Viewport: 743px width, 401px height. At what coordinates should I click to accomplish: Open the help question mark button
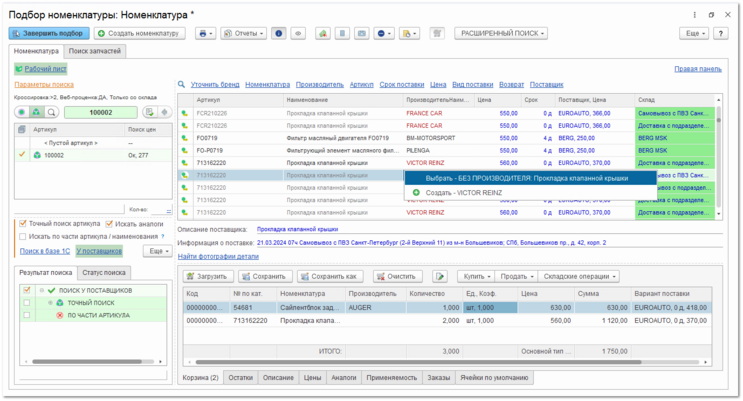(x=721, y=34)
